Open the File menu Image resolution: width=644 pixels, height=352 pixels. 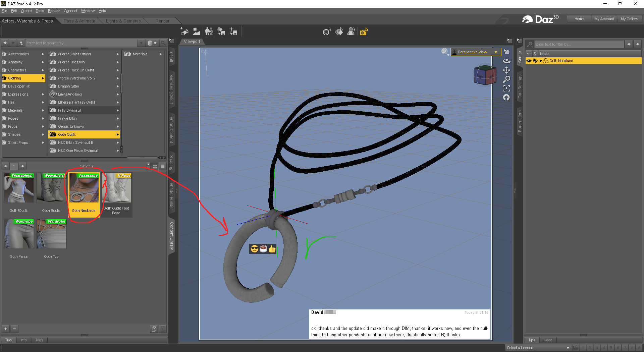point(4,11)
